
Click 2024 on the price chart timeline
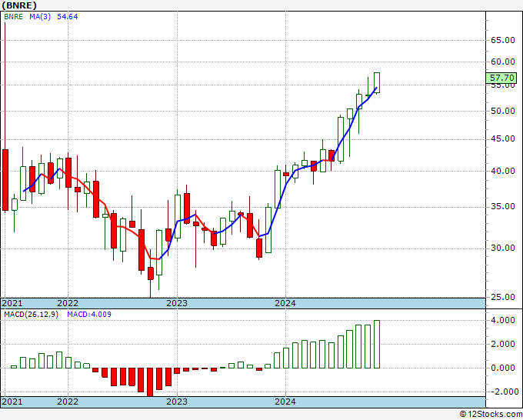pos(285,303)
